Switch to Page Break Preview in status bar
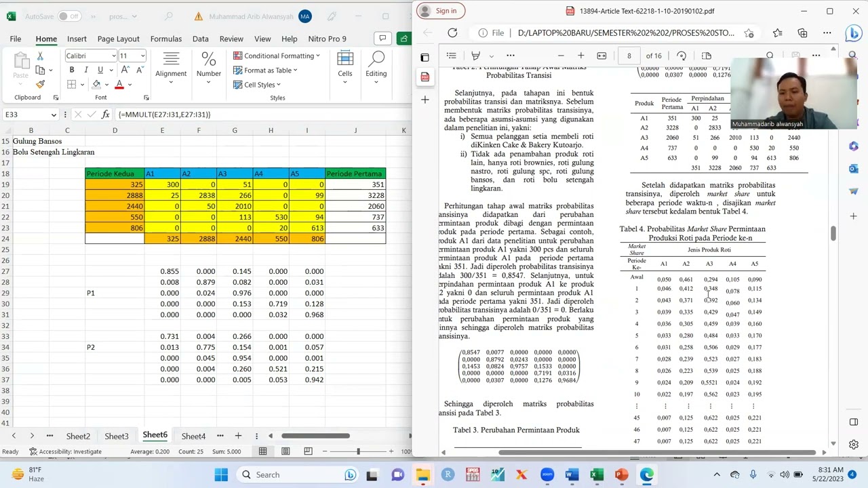Viewport: 868px width, 488px height. coord(308,451)
